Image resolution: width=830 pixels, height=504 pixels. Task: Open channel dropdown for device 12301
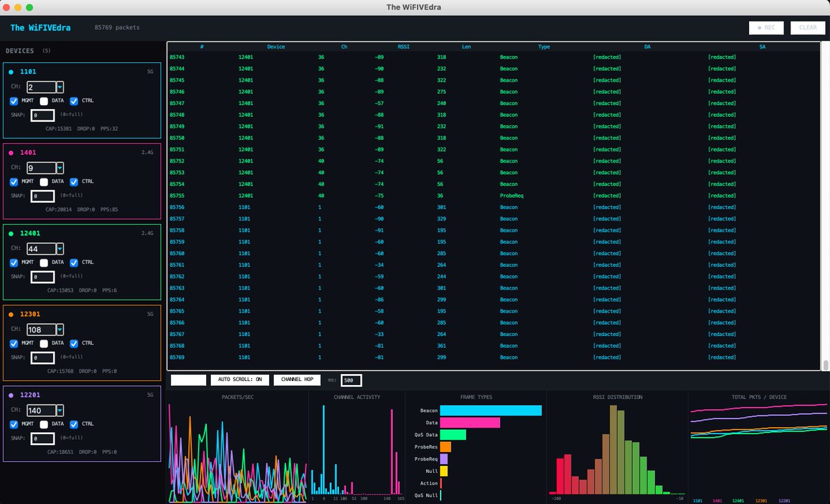click(60, 330)
